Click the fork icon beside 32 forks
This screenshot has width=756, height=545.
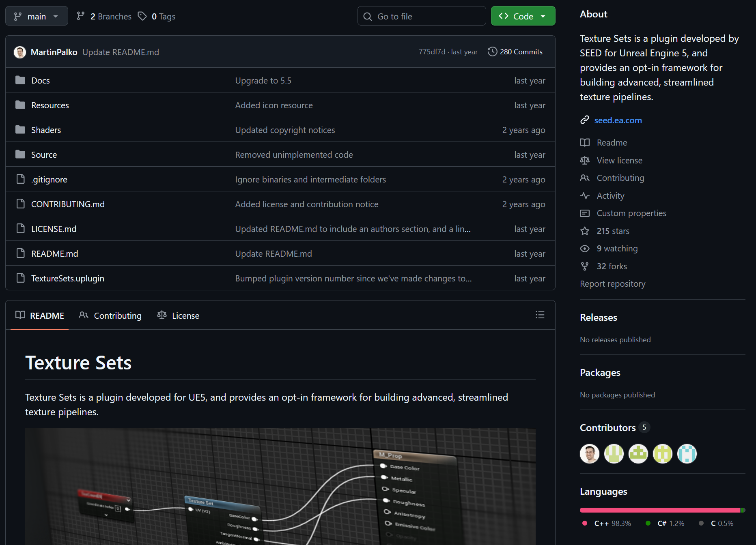584,266
